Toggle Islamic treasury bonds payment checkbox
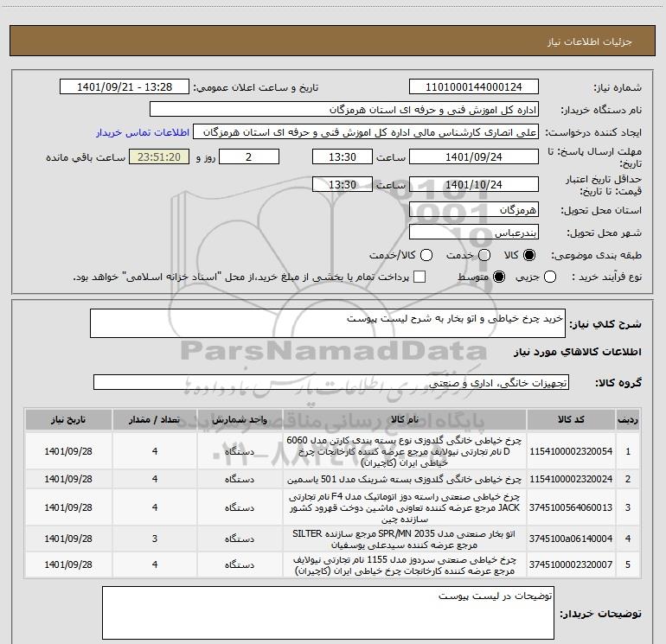 419,277
